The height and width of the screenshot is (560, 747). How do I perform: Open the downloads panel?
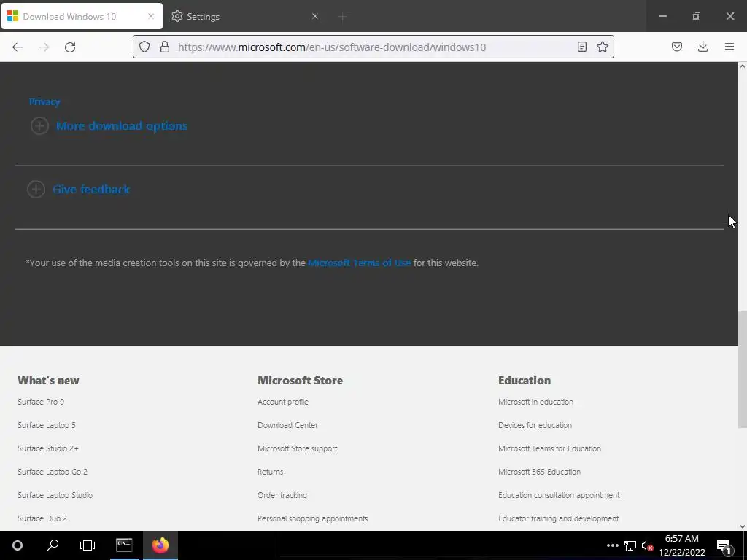(x=703, y=47)
